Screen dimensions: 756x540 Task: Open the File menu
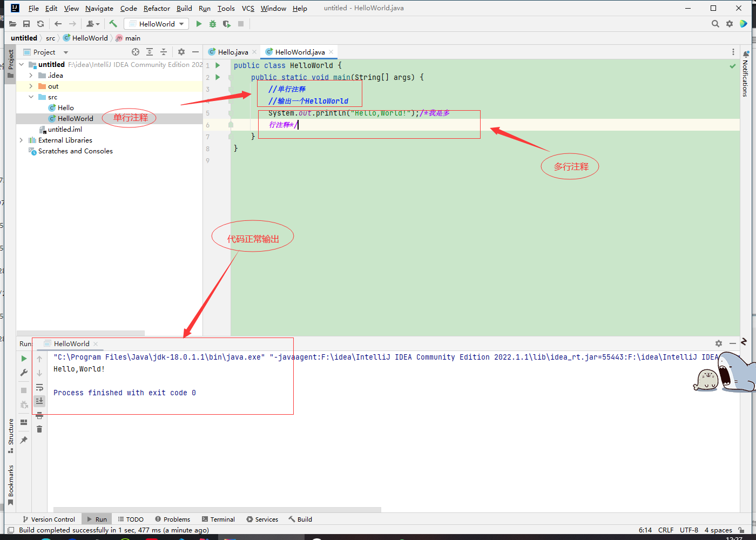[33, 8]
